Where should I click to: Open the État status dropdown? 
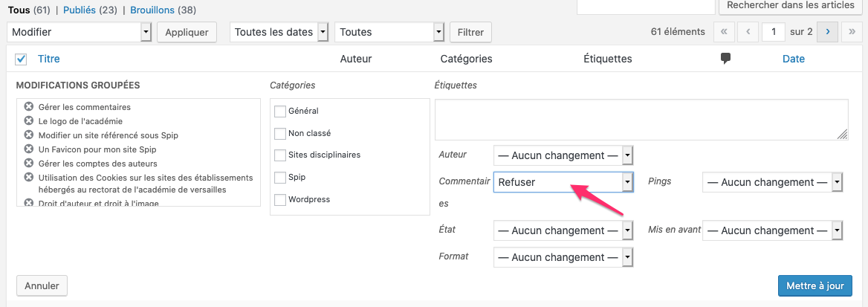[x=563, y=230]
